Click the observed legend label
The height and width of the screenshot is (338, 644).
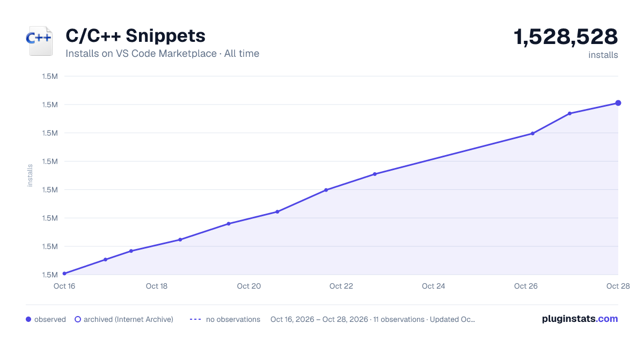pos(50,319)
